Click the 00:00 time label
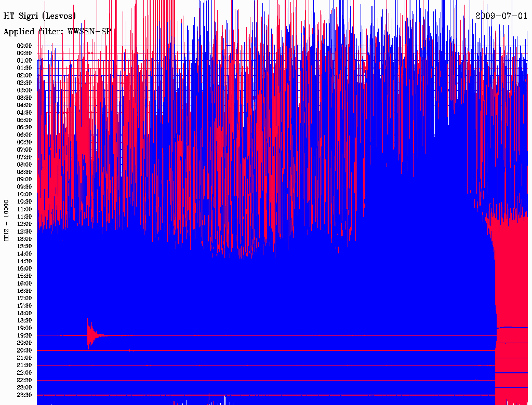The height and width of the screenshot is (405, 532). (x=24, y=46)
